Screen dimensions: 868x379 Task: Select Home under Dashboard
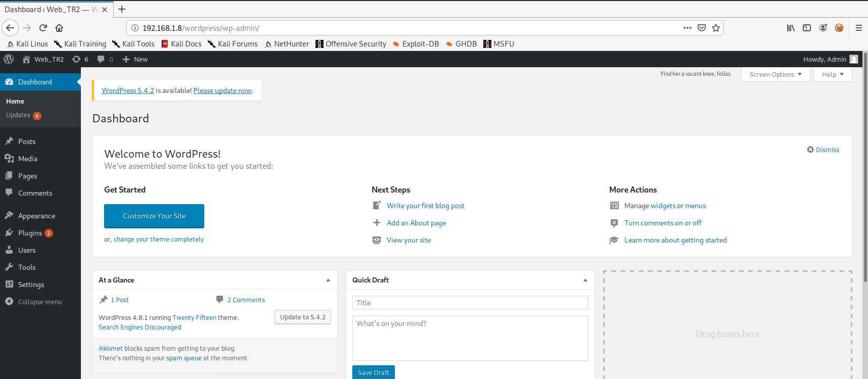tap(15, 101)
